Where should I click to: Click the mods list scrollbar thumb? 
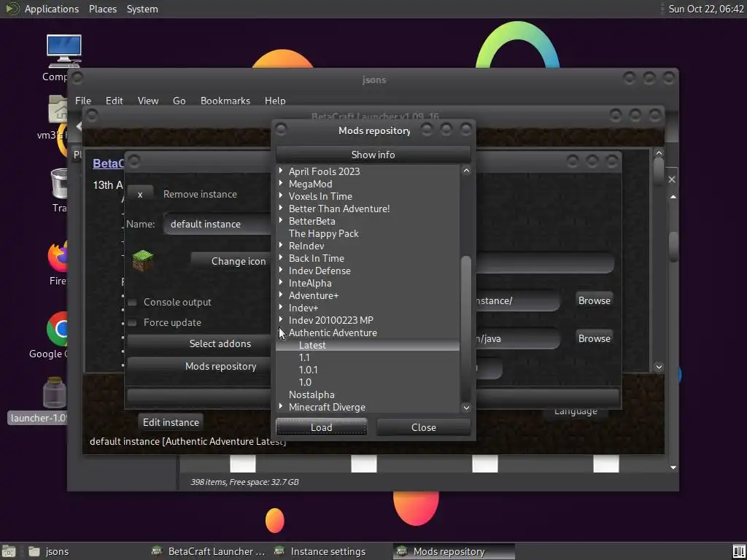coord(466,329)
